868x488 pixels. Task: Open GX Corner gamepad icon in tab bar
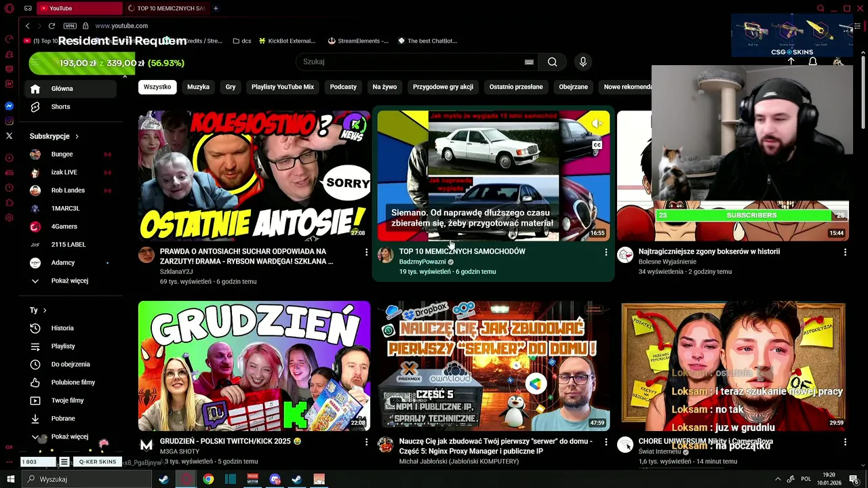tap(28, 8)
